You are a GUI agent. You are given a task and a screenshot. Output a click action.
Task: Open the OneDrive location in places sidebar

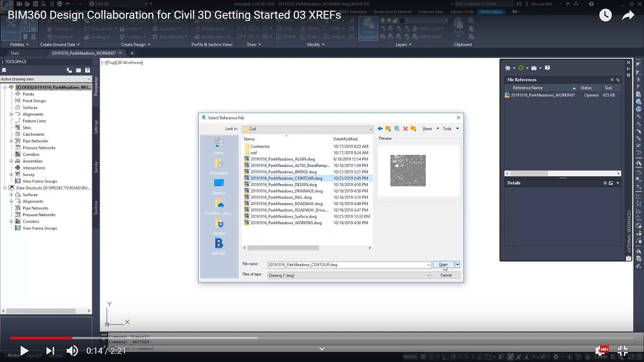click(x=219, y=207)
